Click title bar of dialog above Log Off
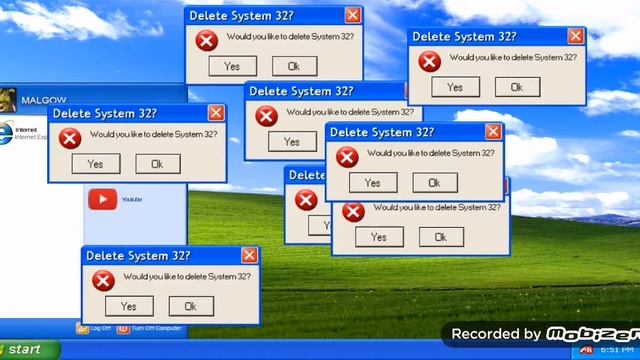The height and width of the screenshot is (360, 640). [x=170, y=256]
